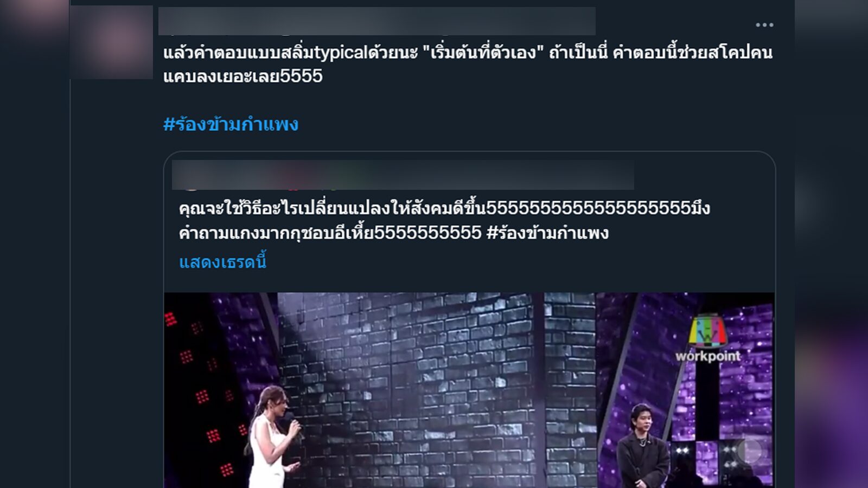Click the main tweet text starting with แล้วคำตอบ
This screenshot has height=488, width=868.
468,64
